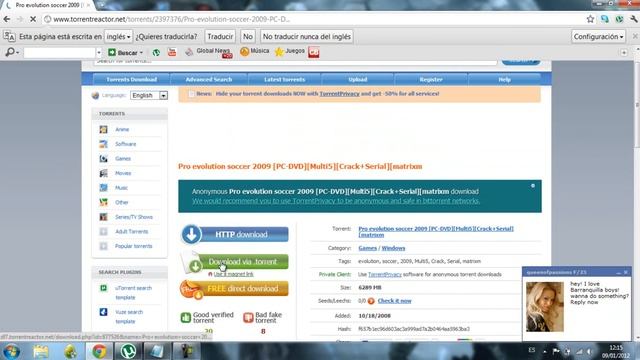This screenshot has height=360, width=640.
Task: Open the Música toolbar item
Action: (255, 51)
